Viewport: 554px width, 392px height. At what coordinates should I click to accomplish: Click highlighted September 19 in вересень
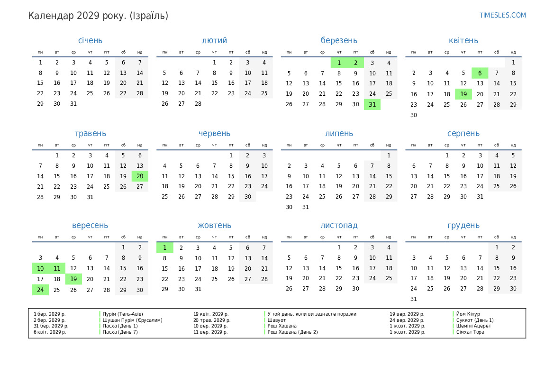[73, 279]
